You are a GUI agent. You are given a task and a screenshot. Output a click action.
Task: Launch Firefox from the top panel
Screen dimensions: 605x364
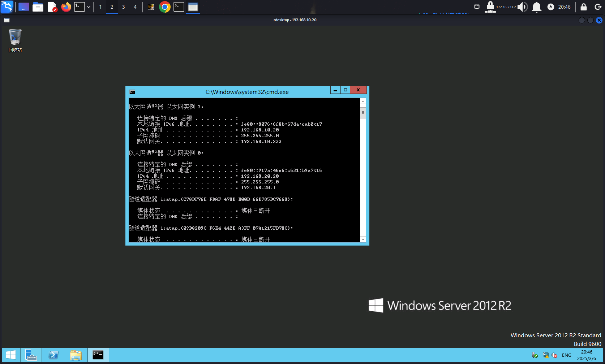click(x=66, y=7)
